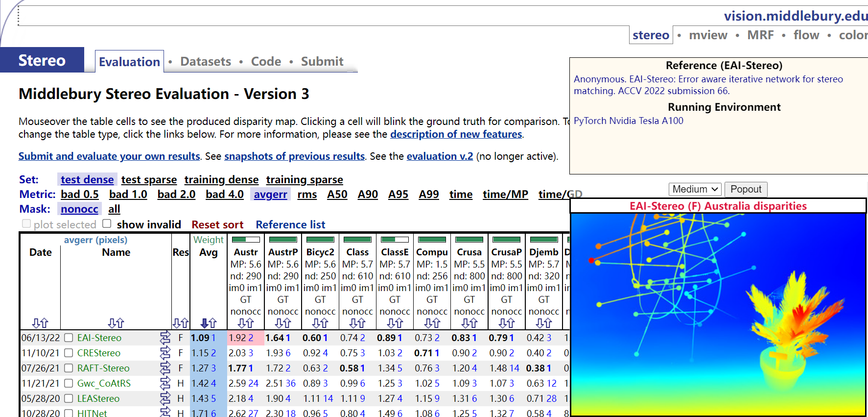868x417 pixels.
Task: Open evaluation v.2 link
Action: point(440,156)
